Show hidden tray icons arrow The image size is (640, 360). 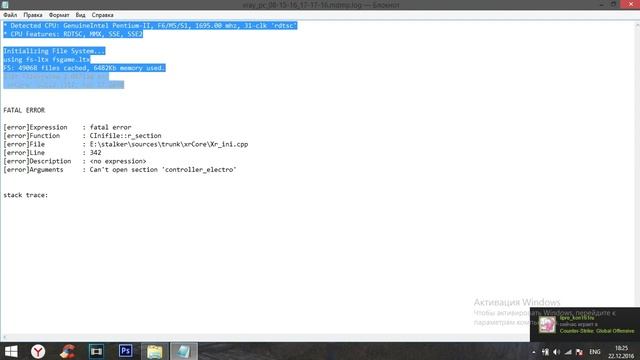click(x=533, y=352)
